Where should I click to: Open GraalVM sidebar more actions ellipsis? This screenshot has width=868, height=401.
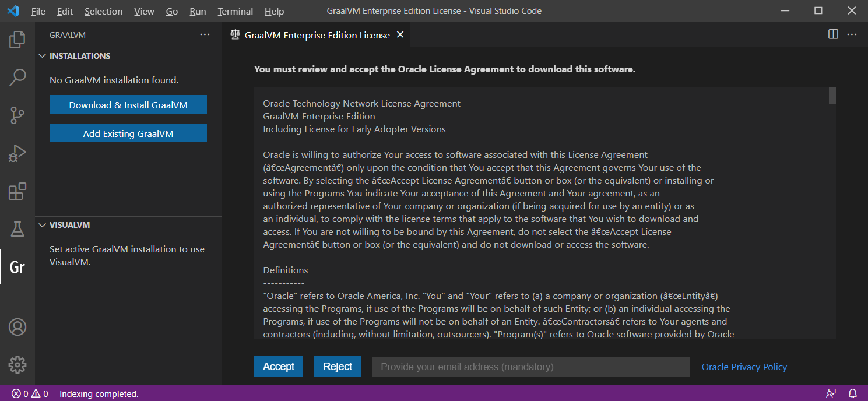coord(205,35)
